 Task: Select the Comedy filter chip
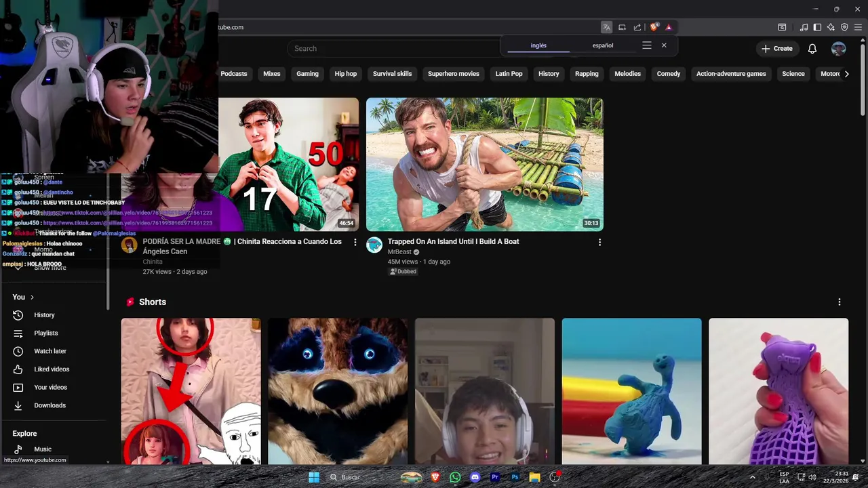669,74
